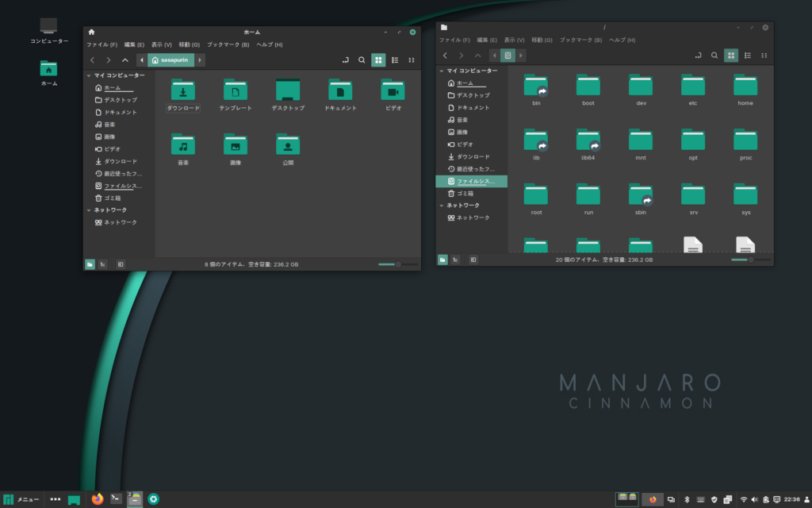Open the terminal from the taskbar
The width and height of the screenshot is (812, 508).
click(x=115, y=499)
